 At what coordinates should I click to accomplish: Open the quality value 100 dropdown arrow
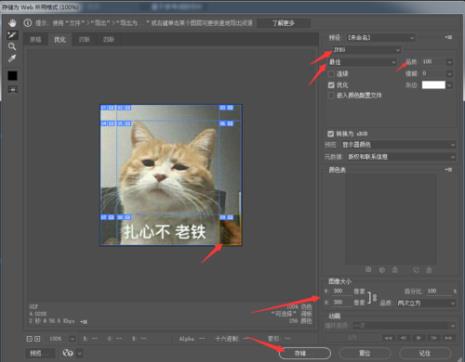(449, 62)
